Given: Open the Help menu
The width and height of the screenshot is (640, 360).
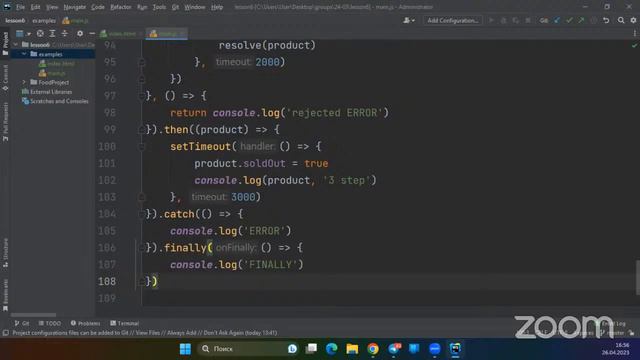Looking at the screenshot, I should coord(217,7).
